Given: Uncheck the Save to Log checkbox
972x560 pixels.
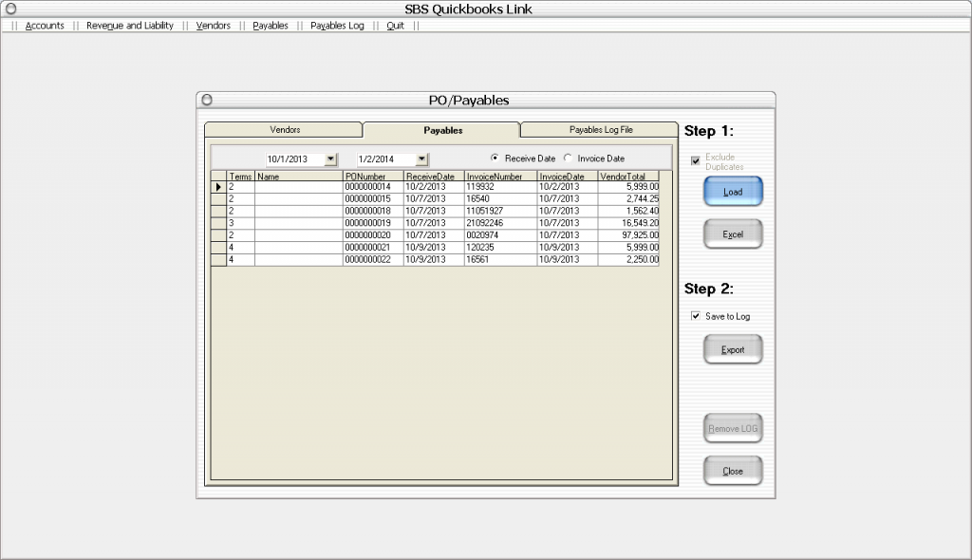Looking at the screenshot, I should pyautogui.click(x=696, y=315).
